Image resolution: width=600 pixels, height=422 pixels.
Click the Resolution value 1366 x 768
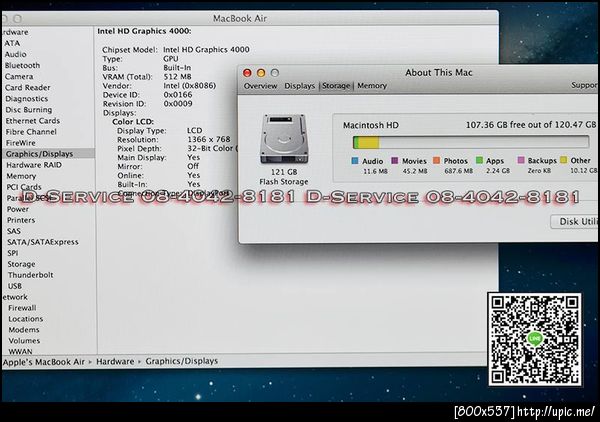coord(209,139)
